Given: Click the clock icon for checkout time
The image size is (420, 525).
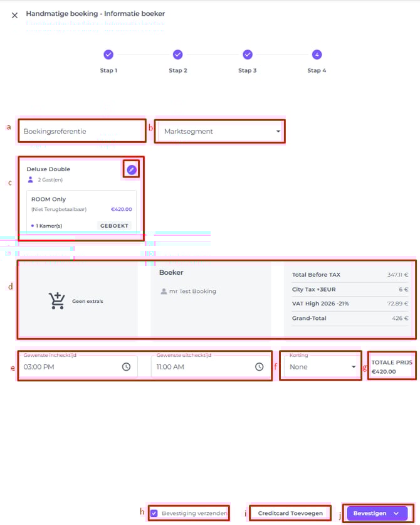Looking at the screenshot, I should click(x=260, y=367).
